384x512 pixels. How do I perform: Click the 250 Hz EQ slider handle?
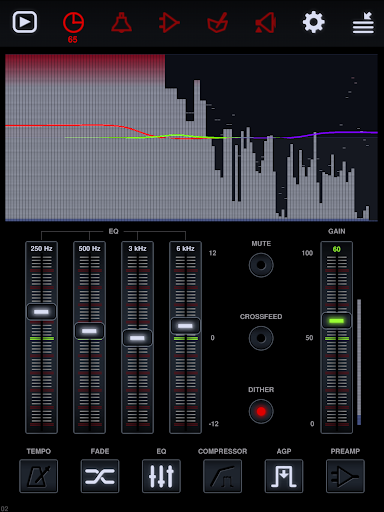[41, 312]
